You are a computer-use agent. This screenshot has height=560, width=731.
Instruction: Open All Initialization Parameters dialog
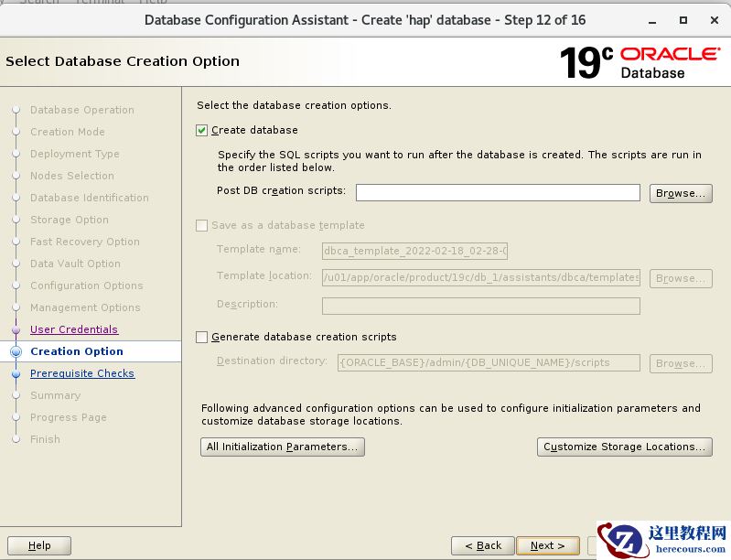click(283, 447)
